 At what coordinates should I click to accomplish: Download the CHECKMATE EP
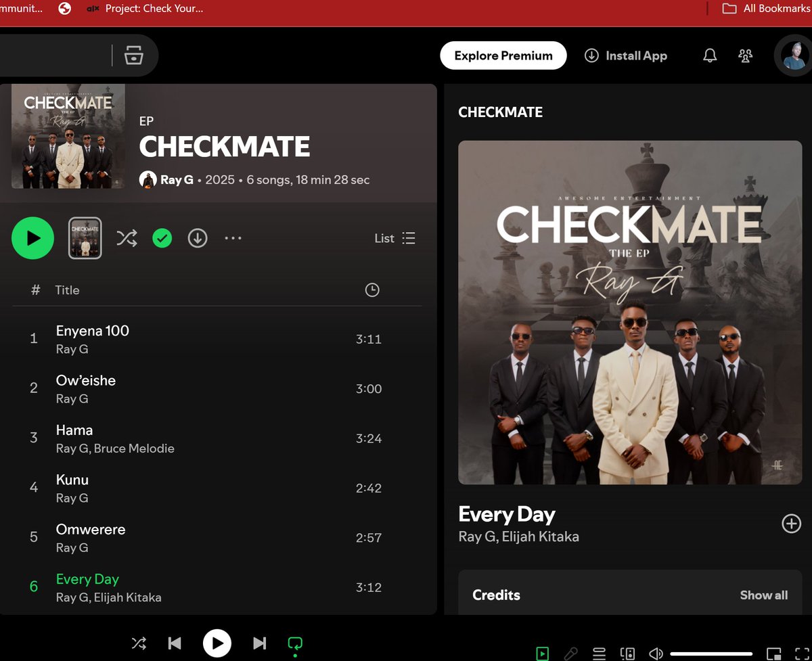point(198,238)
